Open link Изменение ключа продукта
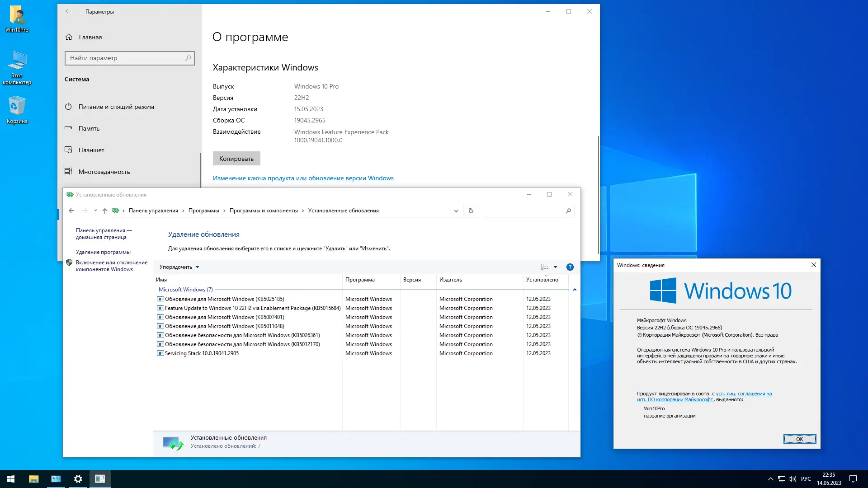The image size is (868, 488). 303,178
